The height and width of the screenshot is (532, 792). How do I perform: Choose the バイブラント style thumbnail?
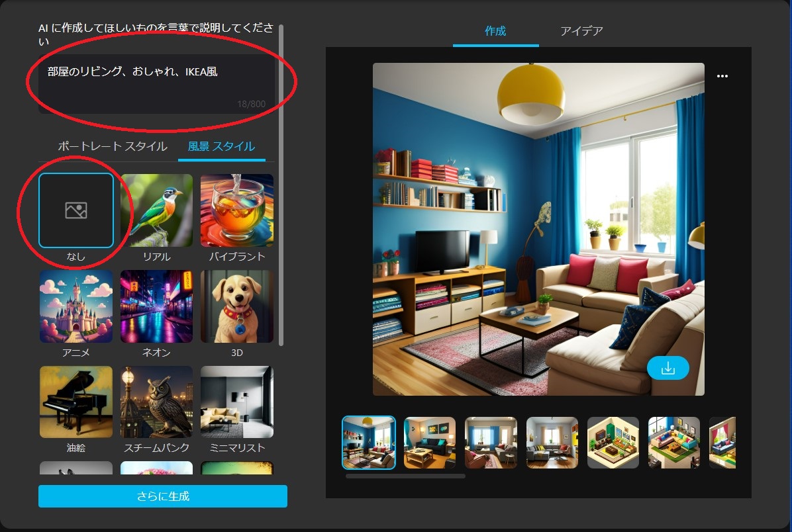[237, 210]
